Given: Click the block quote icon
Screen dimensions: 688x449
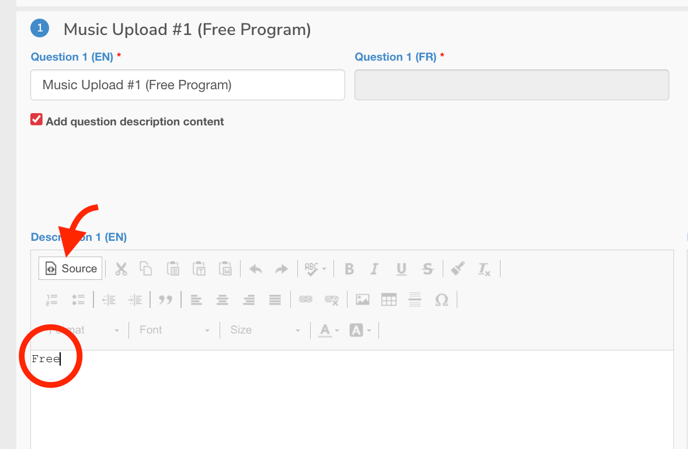Looking at the screenshot, I should pyautogui.click(x=166, y=299).
